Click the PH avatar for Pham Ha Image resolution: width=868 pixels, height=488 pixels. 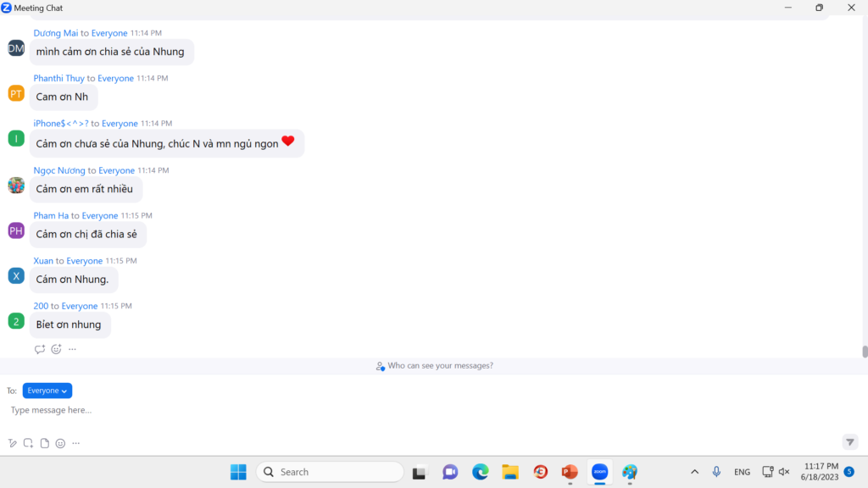tap(16, 230)
